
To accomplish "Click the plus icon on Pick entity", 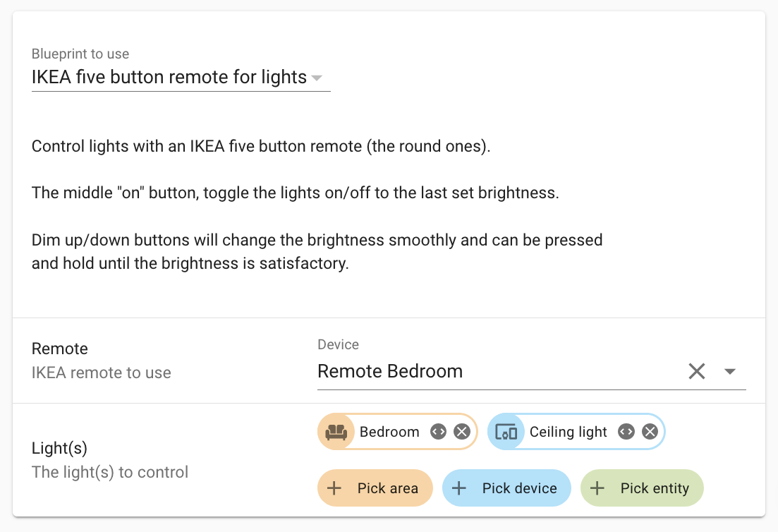I will [597, 488].
